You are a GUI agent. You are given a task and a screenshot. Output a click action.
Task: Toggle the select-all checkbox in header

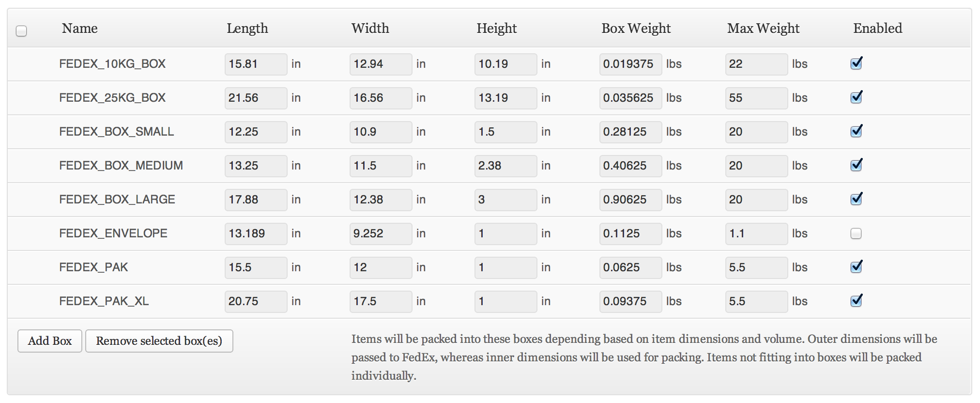tap(21, 31)
